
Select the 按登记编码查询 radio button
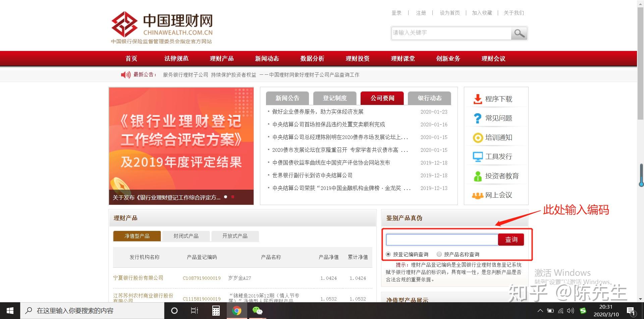pyautogui.click(x=388, y=254)
